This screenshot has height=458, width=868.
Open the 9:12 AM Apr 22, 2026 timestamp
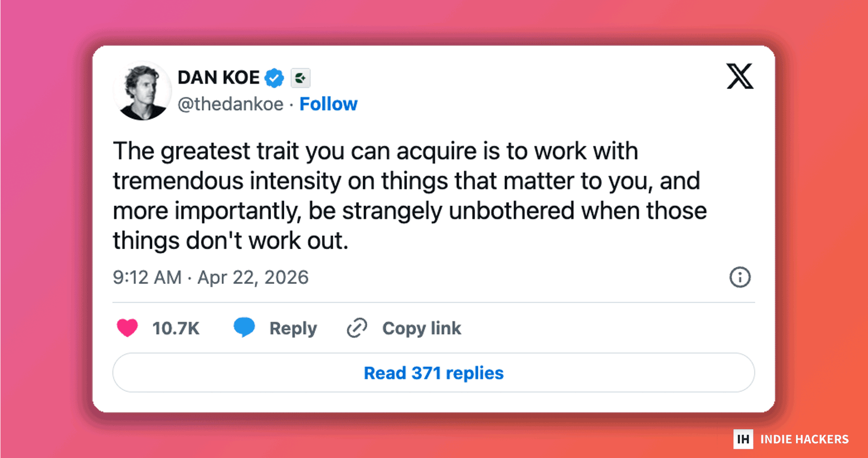[x=211, y=278]
